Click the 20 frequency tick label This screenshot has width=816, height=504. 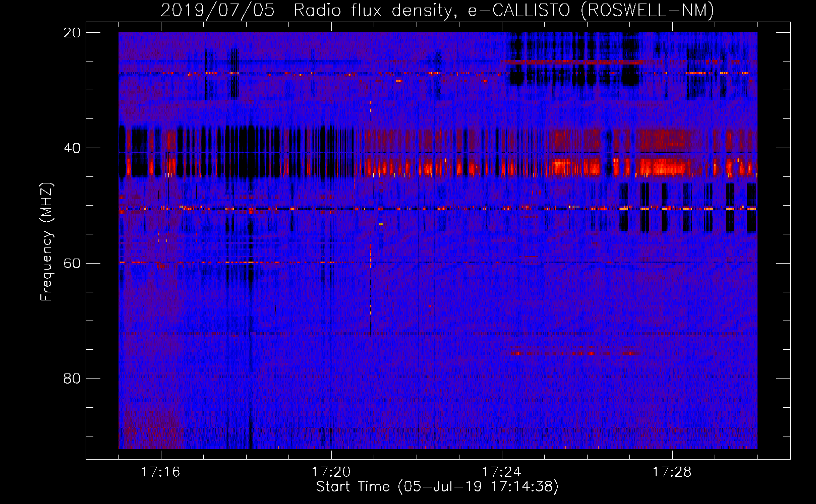[72, 33]
